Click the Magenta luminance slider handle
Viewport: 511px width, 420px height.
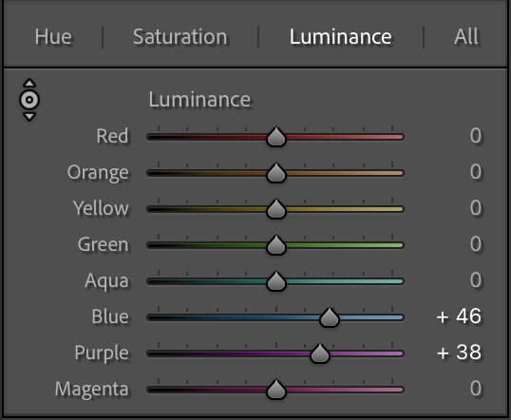click(276, 390)
